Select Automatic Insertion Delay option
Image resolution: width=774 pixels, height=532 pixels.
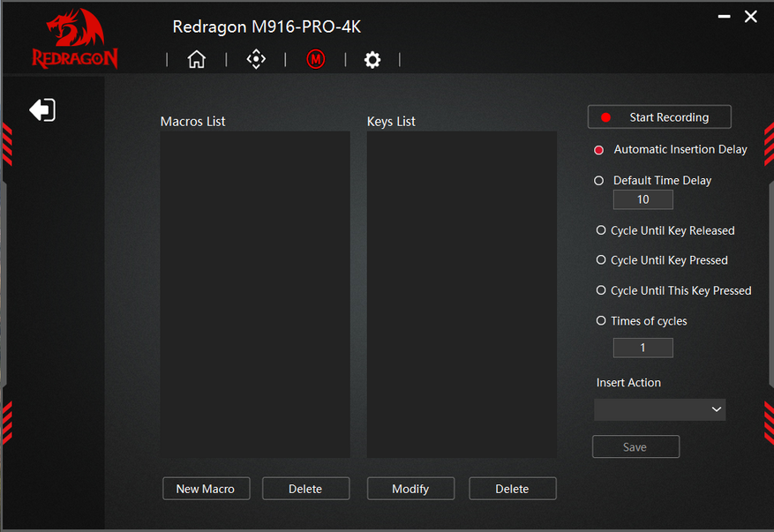tap(598, 150)
